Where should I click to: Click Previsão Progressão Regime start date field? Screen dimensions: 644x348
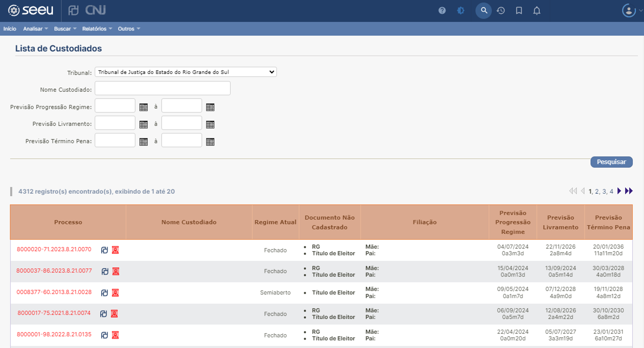pyautogui.click(x=115, y=106)
